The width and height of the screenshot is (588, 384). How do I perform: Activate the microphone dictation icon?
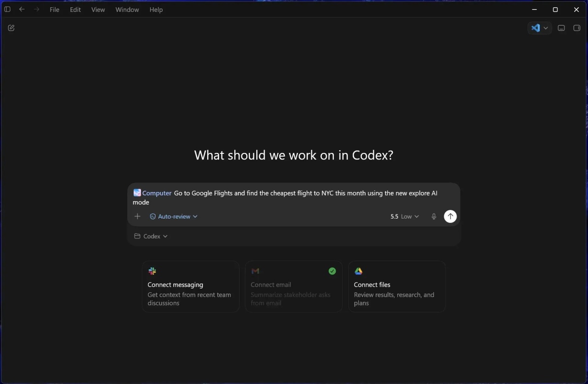[x=434, y=216]
